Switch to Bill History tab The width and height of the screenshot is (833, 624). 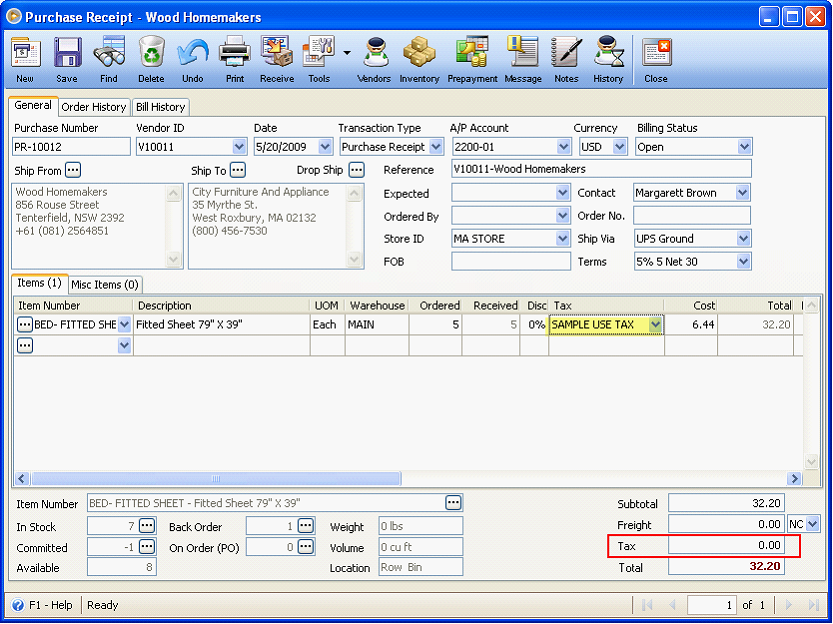point(160,107)
